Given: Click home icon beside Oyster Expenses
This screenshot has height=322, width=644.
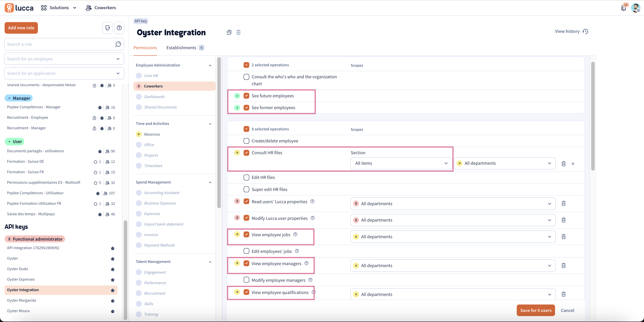Looking at the screenshot, I should point(113,280).
